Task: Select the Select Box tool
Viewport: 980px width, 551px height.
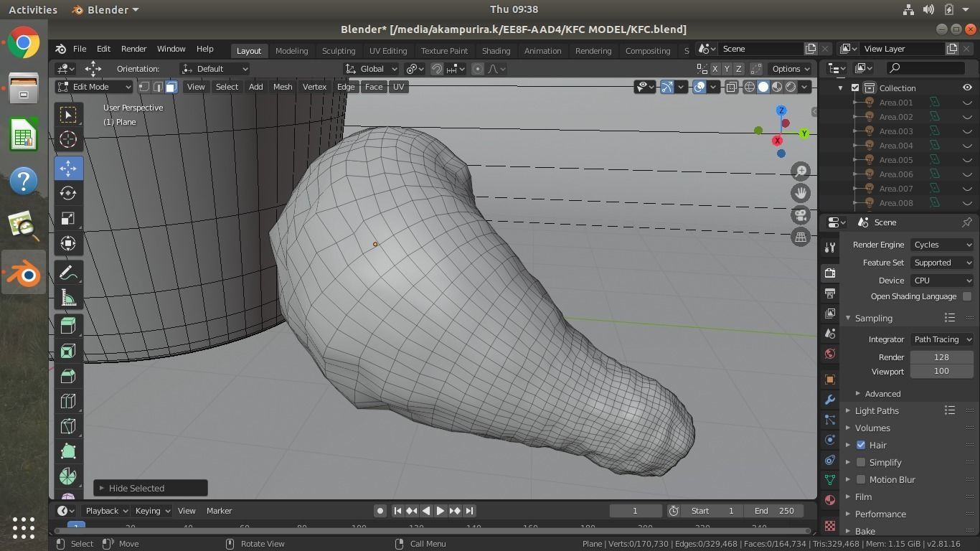Action: 68,115
